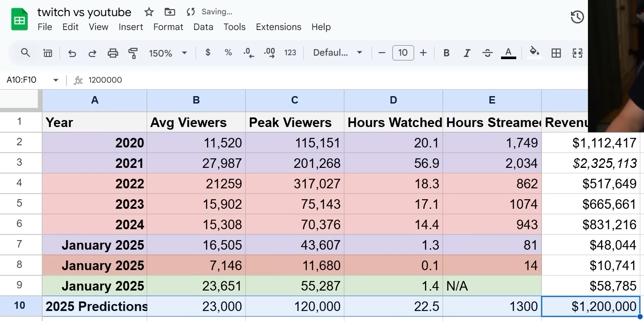644x321 pixels.
Task: Select column D header
Action: (394, 100)
